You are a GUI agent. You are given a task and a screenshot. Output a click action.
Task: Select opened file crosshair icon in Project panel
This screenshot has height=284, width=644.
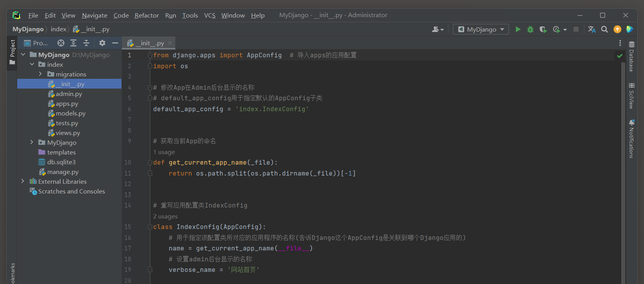pyautogui.click(x=61, y=43)
